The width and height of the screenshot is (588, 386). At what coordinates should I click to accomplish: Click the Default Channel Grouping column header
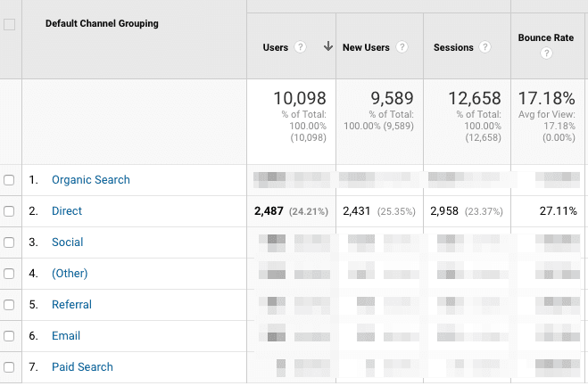coord(102,24)
